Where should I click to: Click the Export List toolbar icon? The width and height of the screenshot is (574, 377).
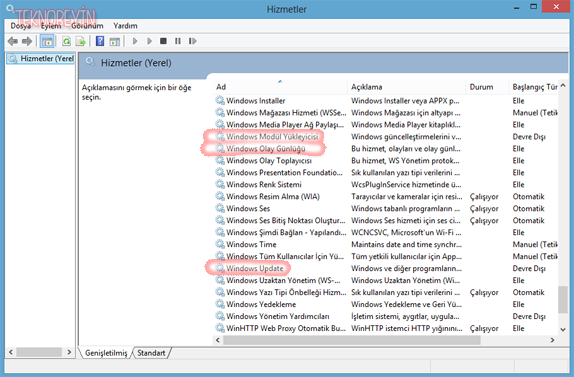(x=81, y=41)
